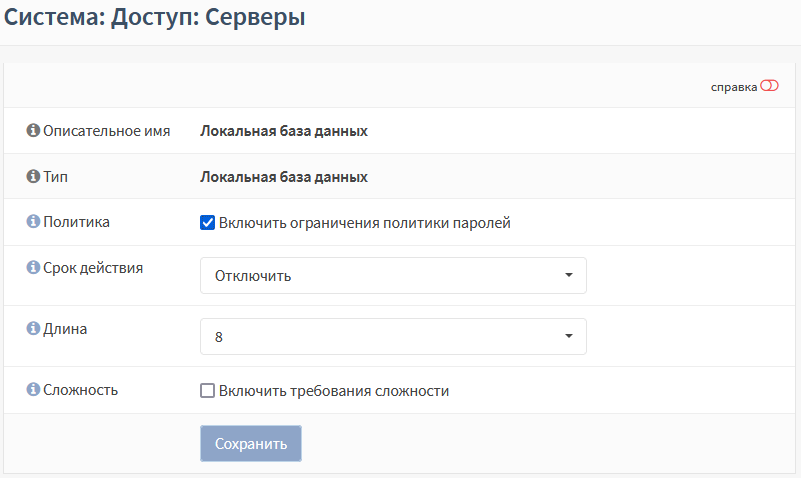Click the Политика field label
Screen dimensions: 801x478
pyautogui.click(x=77, y=222)
